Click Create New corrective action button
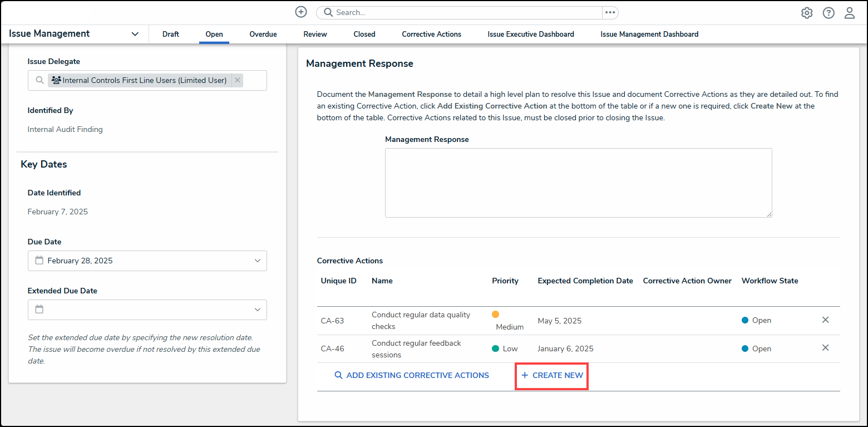The width and height of the screenshot is (868, 427). (x=552, y=375)
